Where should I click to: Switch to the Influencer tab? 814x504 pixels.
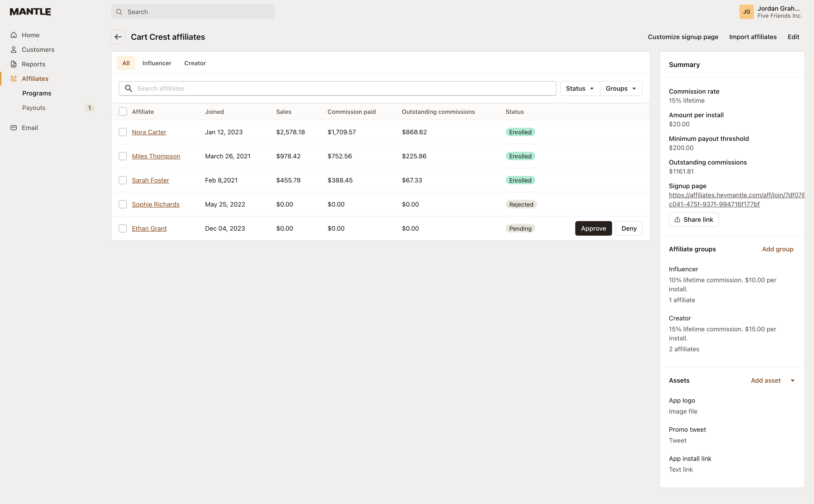[x=157, y=63]
